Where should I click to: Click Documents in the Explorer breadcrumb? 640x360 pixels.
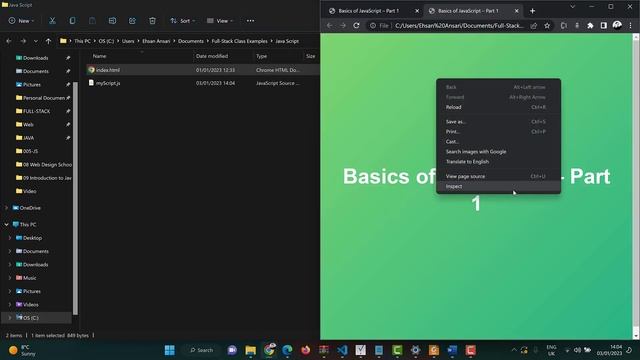tap(191, 41)
